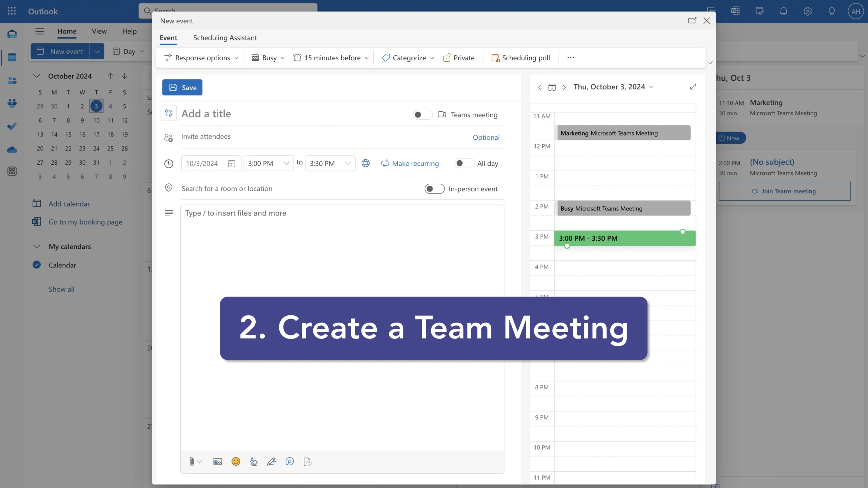868x488 pixels.
Task: Switch to the Scheduling Assistant tab
Action: point(225,38)
